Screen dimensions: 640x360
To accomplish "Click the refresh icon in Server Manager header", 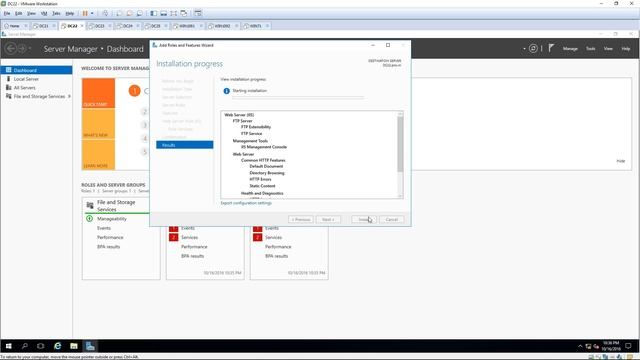I will click(533, 49).
